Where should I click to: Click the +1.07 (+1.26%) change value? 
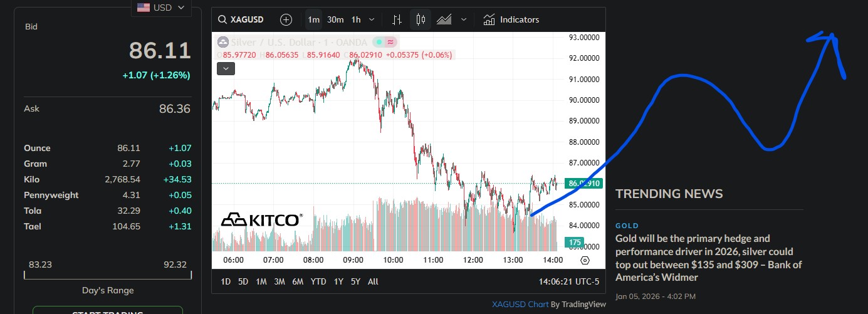[156, 75]
